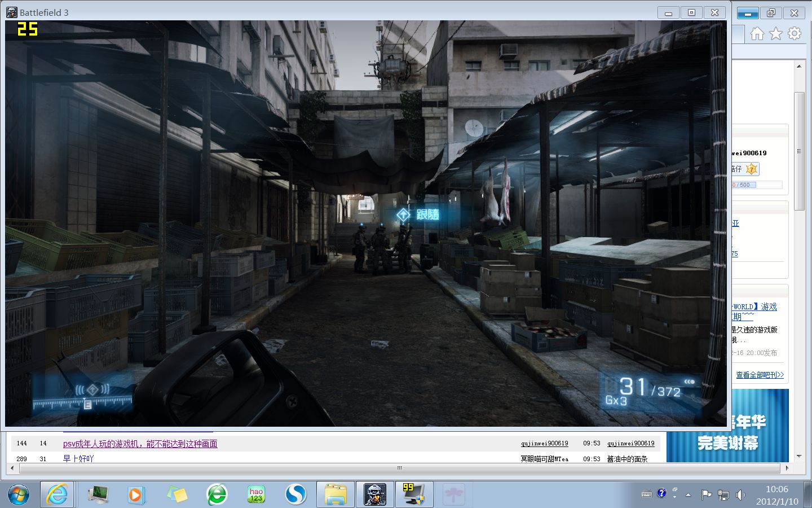The height and width of the screenshot is (508, 812).
Task: Open Internet Explorer from the taskbar
Action: [x=57, y=495]
